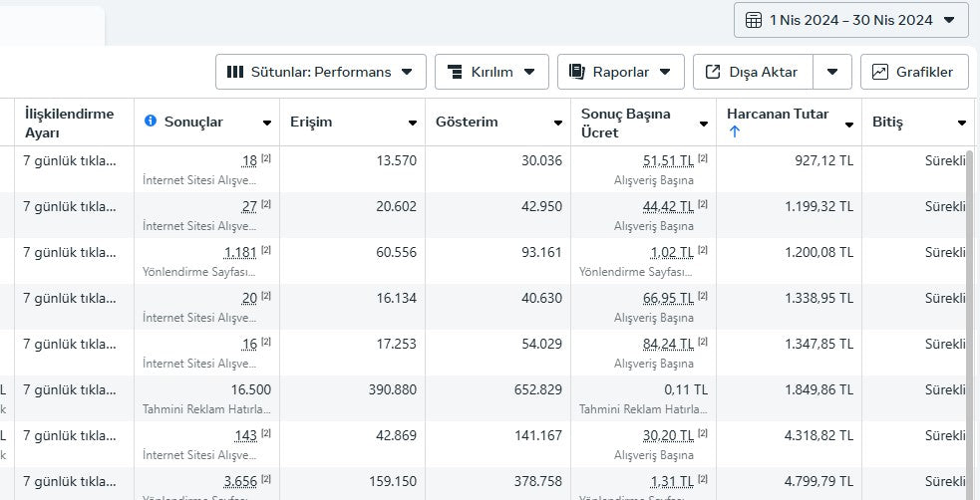The height and width of the screenshot is (500, 980).
Task: Expand the export options arrow next to Dışa Aktar
Action: click(832, 72)
